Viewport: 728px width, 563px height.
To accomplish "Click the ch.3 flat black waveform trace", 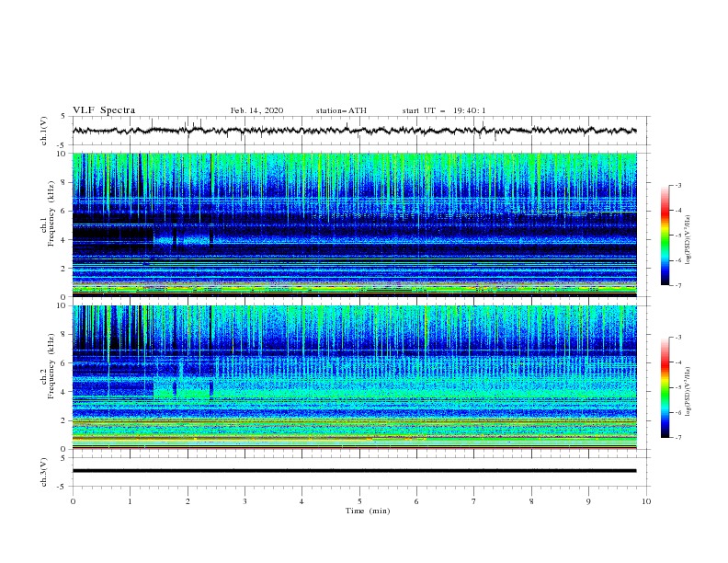I will click(x=354, y=471).
